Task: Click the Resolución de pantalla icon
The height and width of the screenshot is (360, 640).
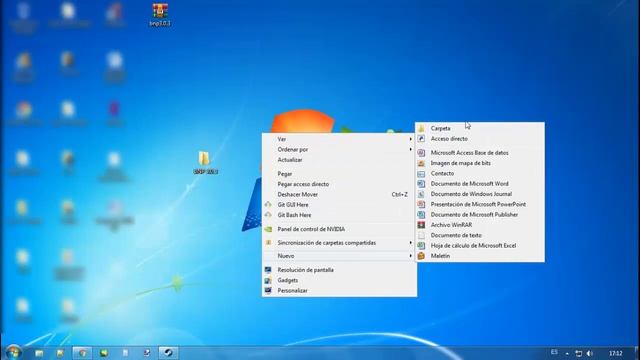Action: (268, 270)
